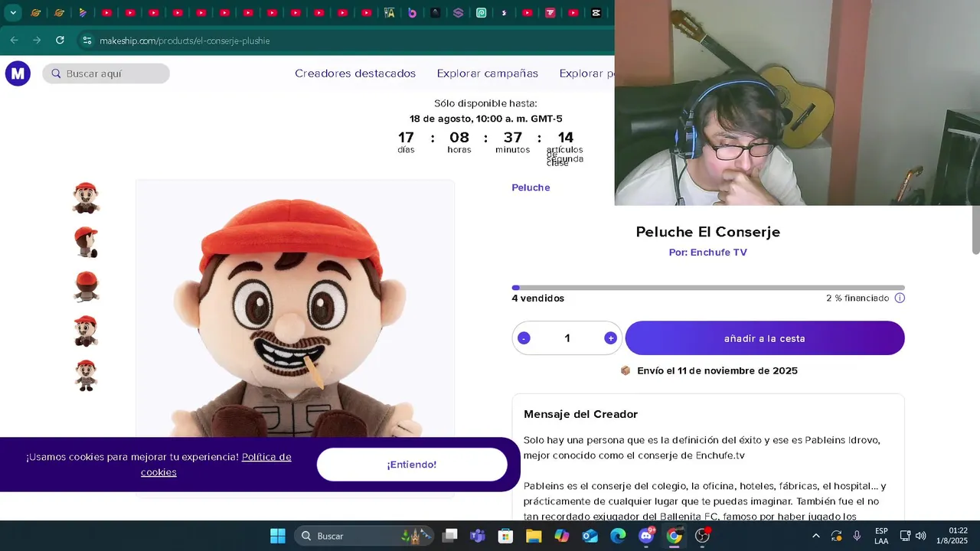Switch to the red 'T' icon tab
The width and height of the screenshot is (980, 551).
click(550, 12)
